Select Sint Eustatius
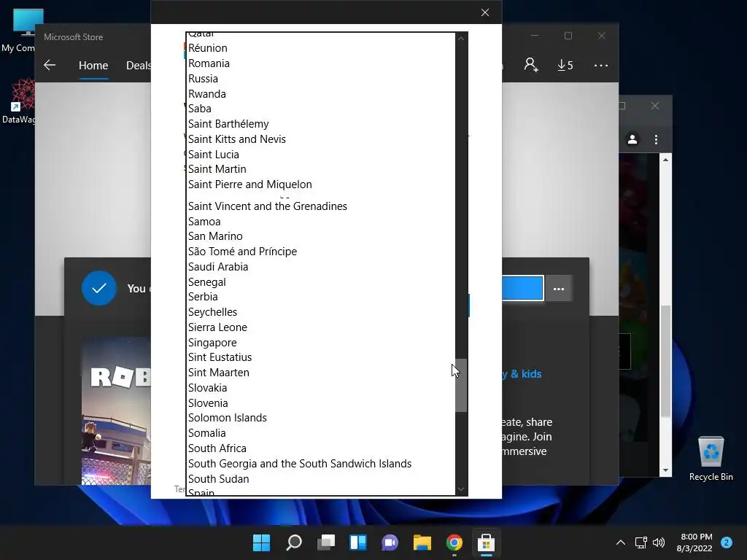This screenshot has width=747, height=560. [x=320, y=357]
